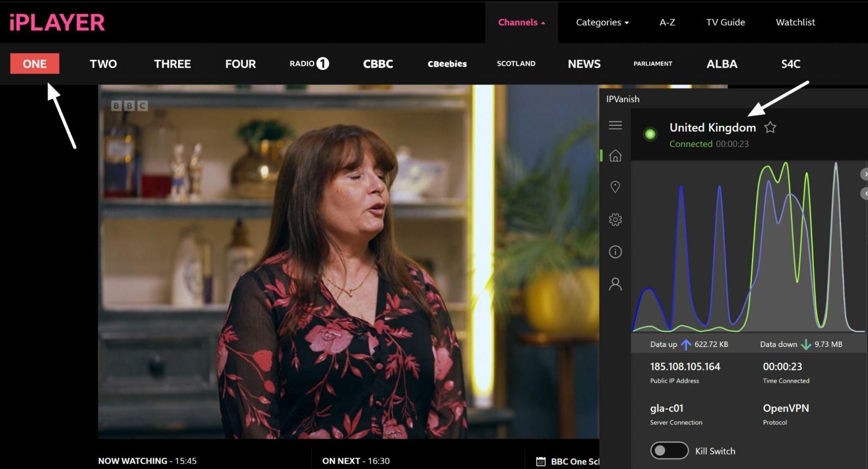Viewport: 868px width, 469px height.
Task: Open the BBC One schedule calendar icon
Action: pyautogui.click(x=540, y=461)
